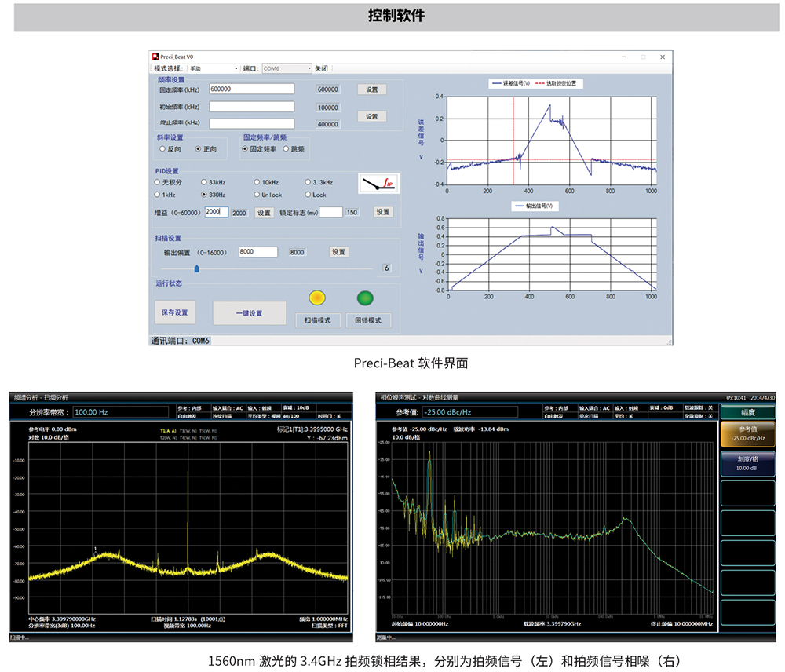Choose the 跳频 frequency hopping option
The height and width of the screenshot is (672, 785).
tap(286, 148)
